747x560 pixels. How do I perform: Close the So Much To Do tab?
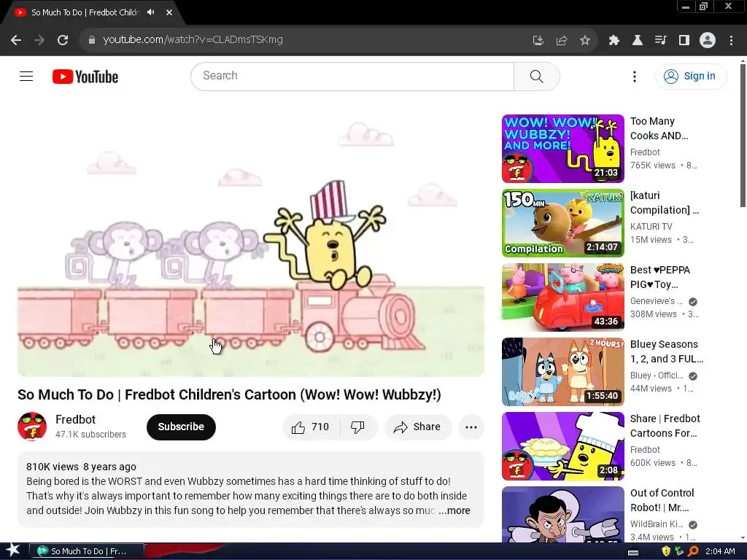coord(169,12)
